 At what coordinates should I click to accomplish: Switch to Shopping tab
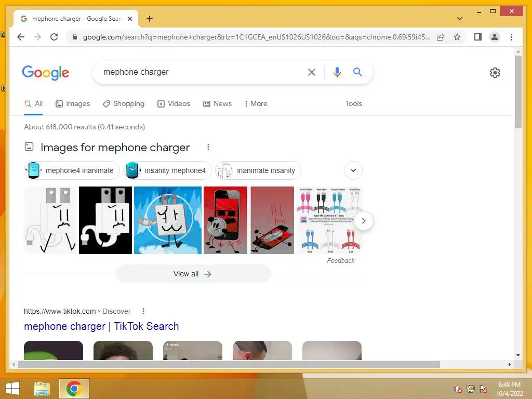pos(124,103)
